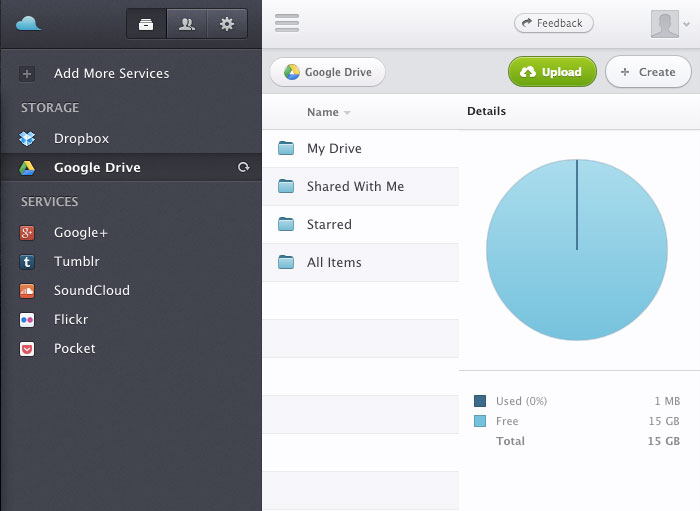Open the My Drive folder
The height and width of the screenshot is (511, 700).
coord(334,149)
